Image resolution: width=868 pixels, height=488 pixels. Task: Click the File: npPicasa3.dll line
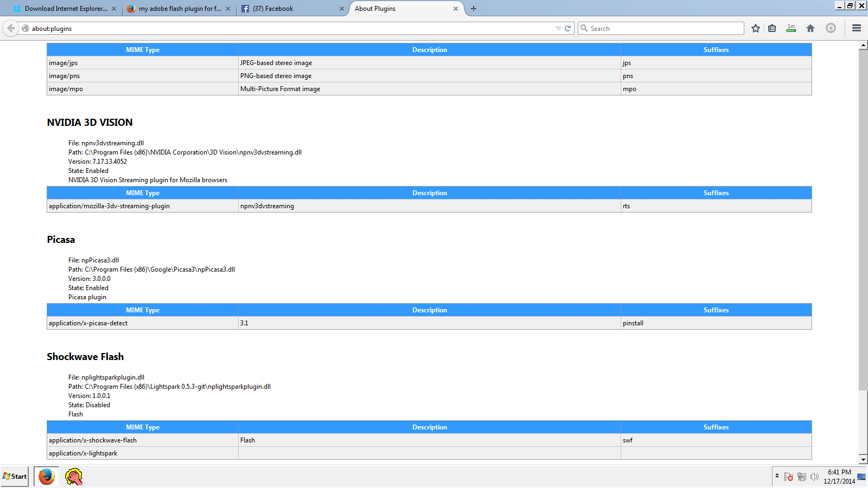pyautogui.click(x=93, y=260)
